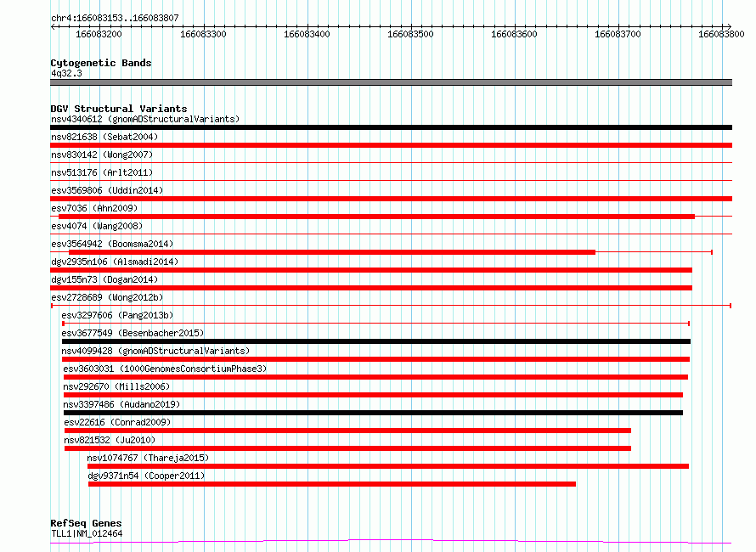This screenshot has width=756, height=552.
Task: Select the esv22616 (Conrad2009) label
Action: pos(117,422)
